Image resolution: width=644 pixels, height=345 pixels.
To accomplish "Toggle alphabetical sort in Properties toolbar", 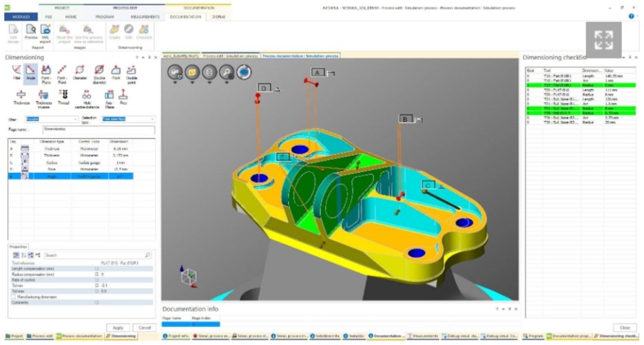I will pyautogui.click(x=23, y=255).
